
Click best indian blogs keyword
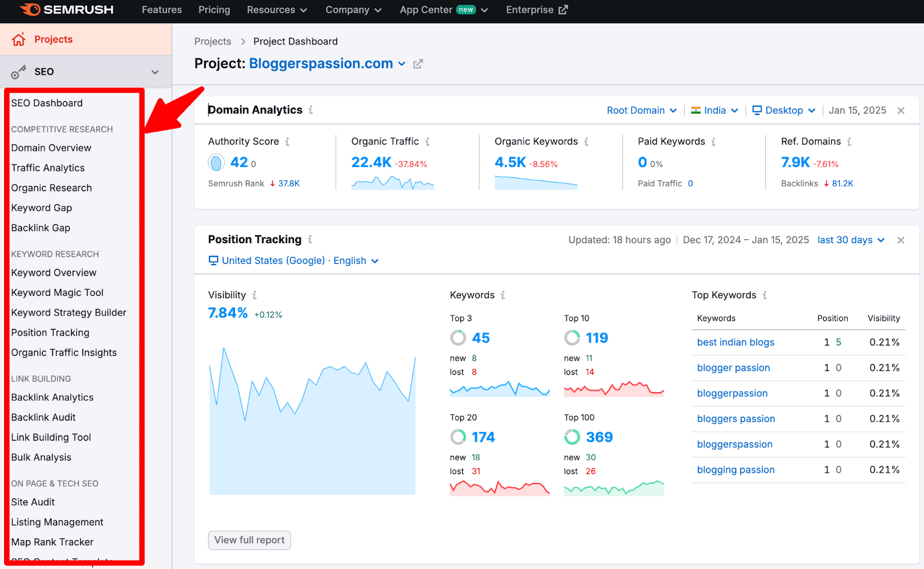point(736,343)
